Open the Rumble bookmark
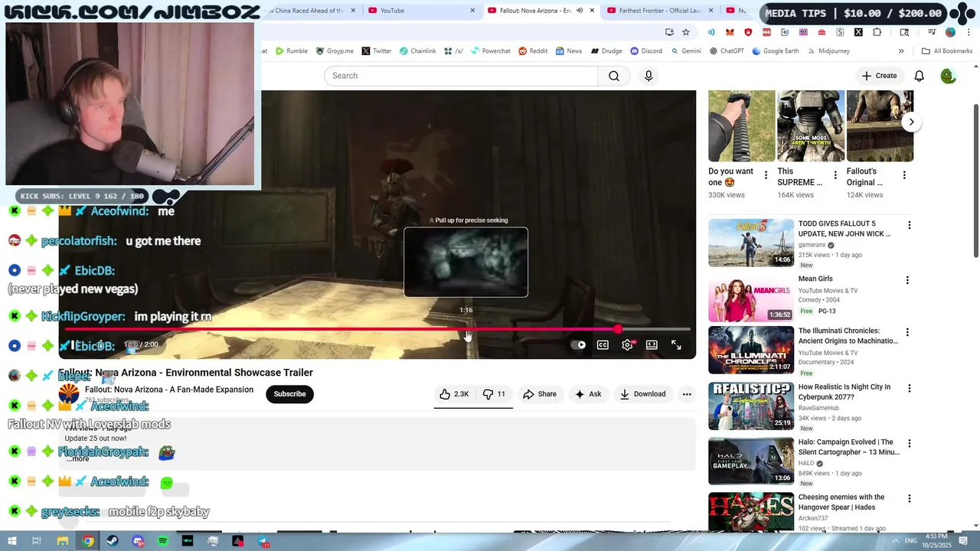Screen dimensions: 980x551 point(292,51)
